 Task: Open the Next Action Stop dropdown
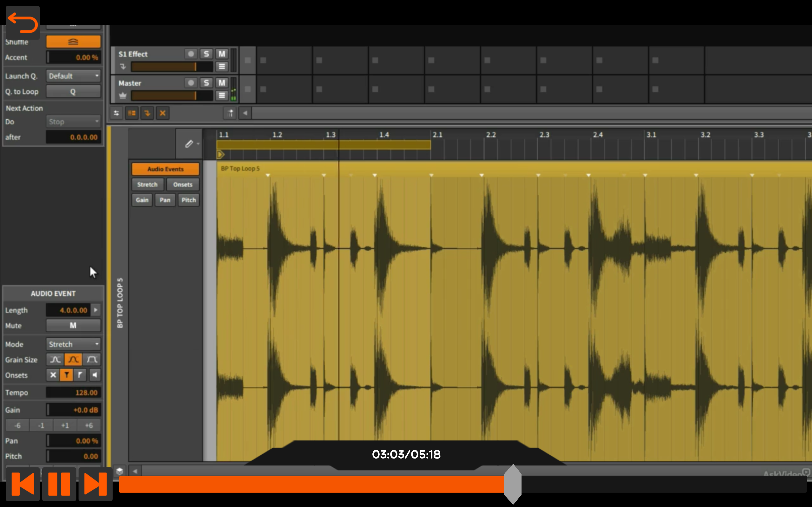tap(73, 121)
